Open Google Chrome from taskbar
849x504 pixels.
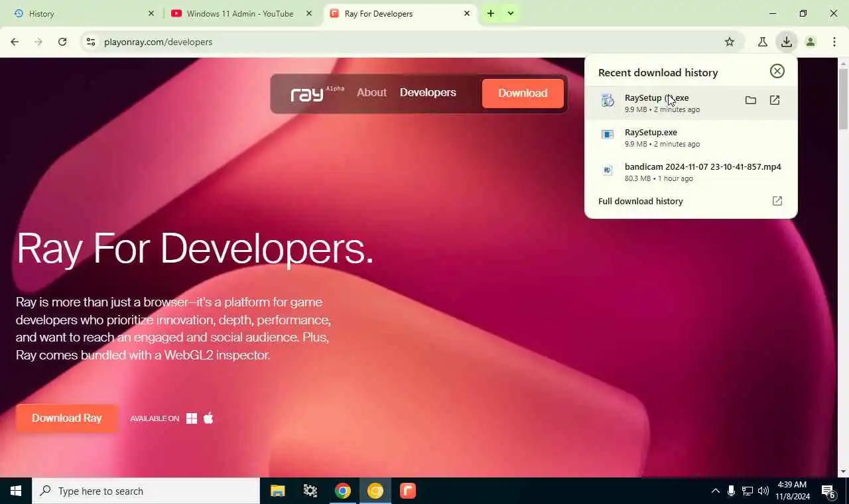click(x=343, y=491)
